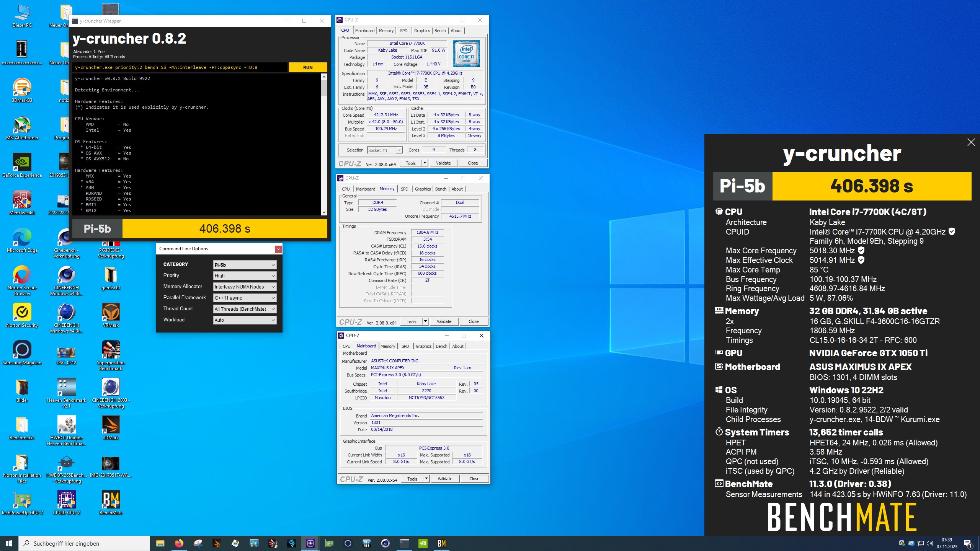Click the taskbar search box

click(84, 543)
